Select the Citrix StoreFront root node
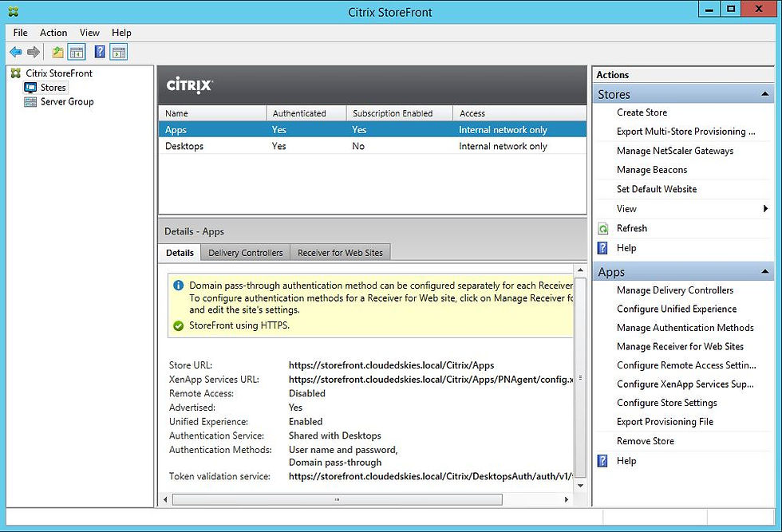This screenshot has width=782, height=532. pyautogui.click(x=59, y=73)
